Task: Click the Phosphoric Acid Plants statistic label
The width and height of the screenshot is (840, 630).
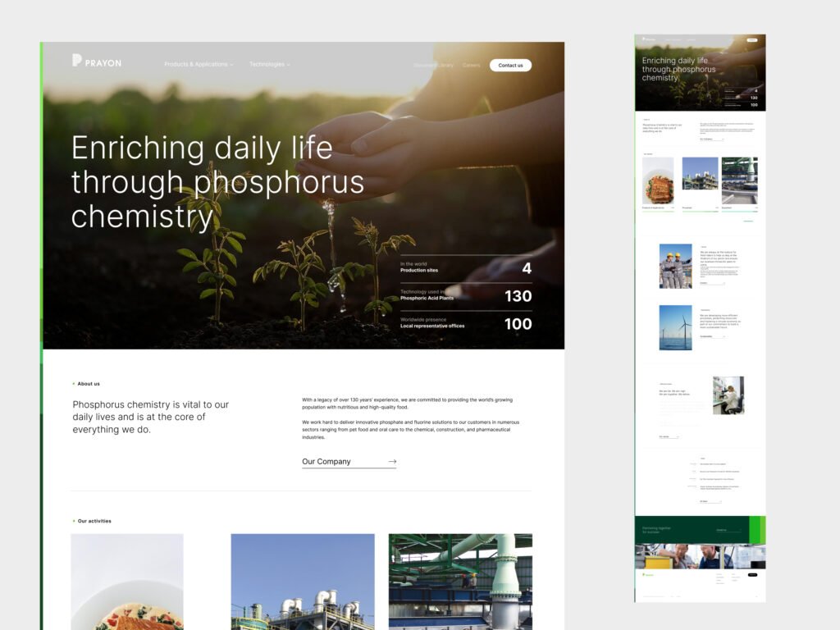Action: [x=427, y=298]
